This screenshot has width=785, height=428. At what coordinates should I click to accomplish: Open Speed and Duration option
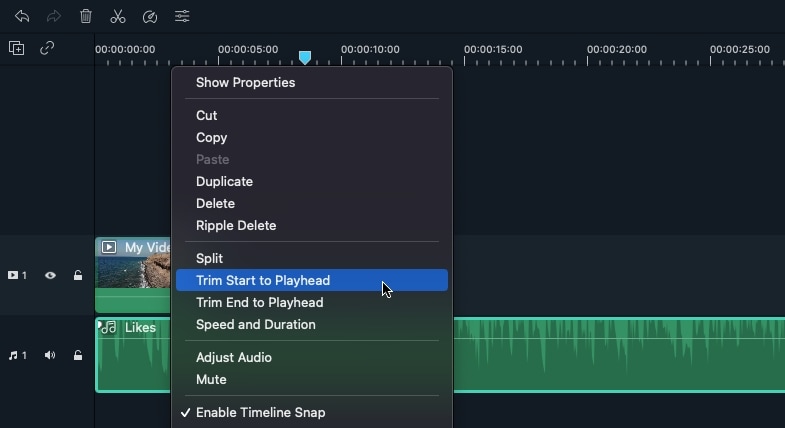(x=255, y=324)
